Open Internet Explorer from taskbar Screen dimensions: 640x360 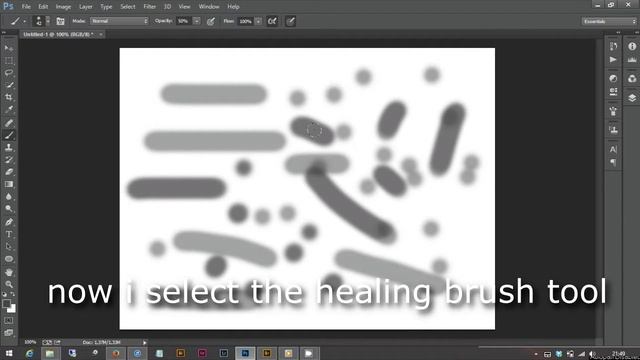(x=29, y=353)
